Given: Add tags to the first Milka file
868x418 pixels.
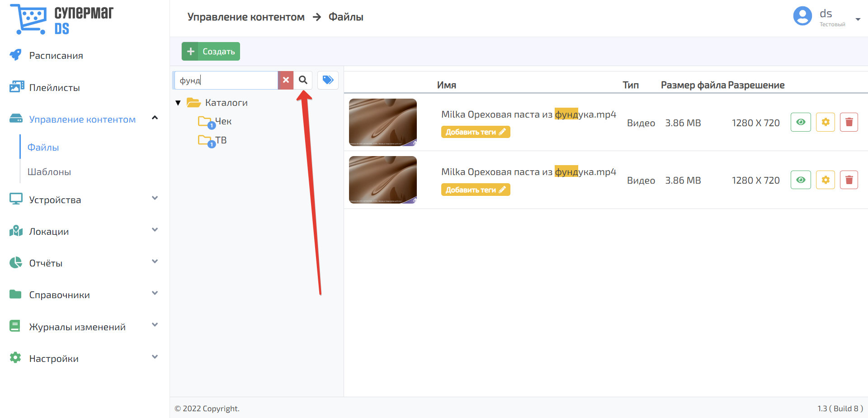Looking at the screenshot, I should (476, 132).
